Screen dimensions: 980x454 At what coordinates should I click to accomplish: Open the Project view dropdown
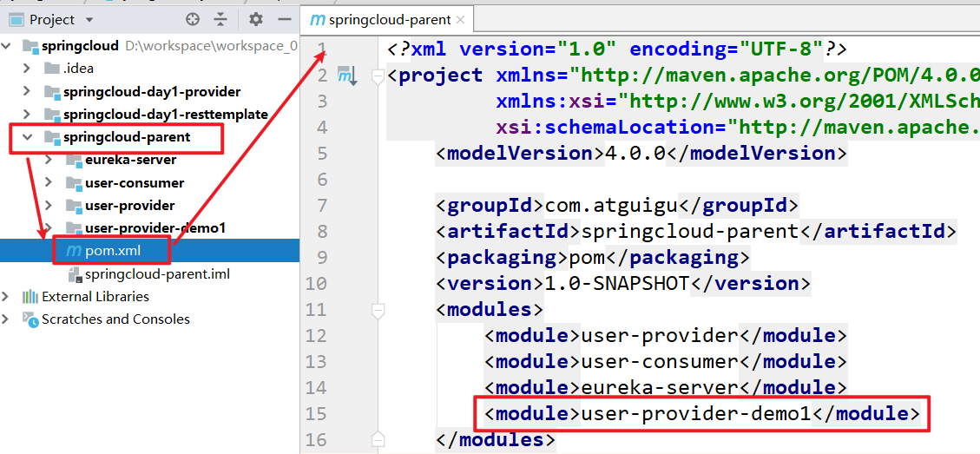90,19
